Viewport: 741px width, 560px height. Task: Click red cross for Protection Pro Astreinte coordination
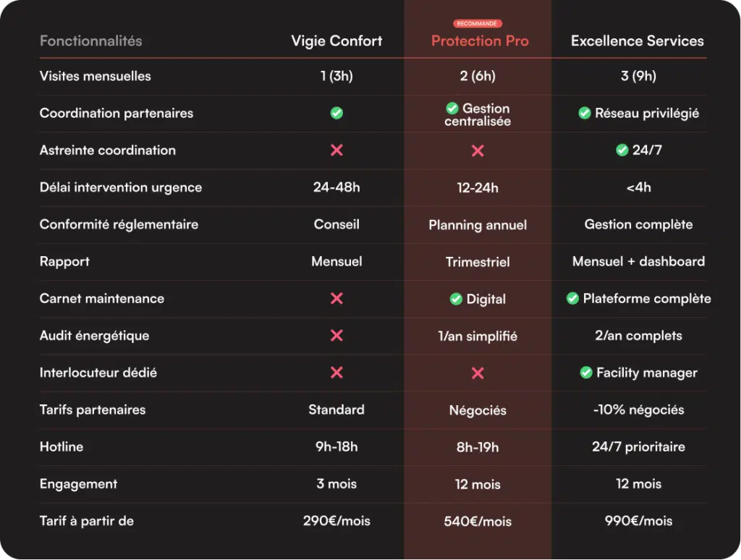(x=478, y=150)
